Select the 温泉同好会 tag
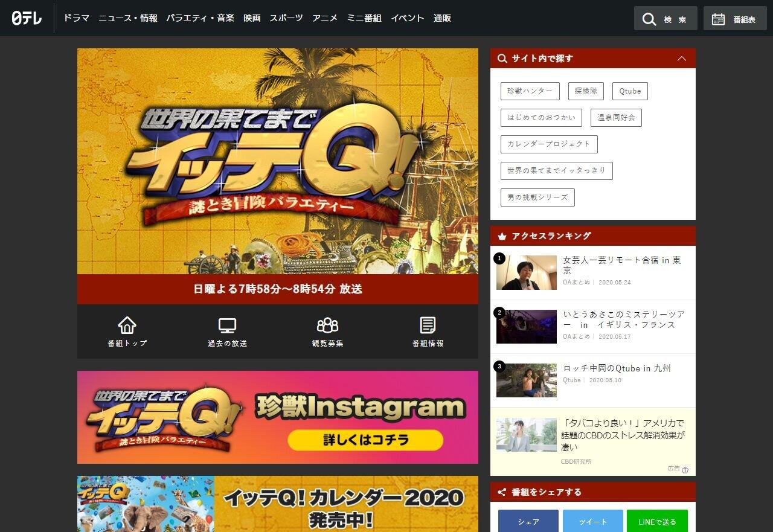 pyautogui.click(x=616, y=118)
